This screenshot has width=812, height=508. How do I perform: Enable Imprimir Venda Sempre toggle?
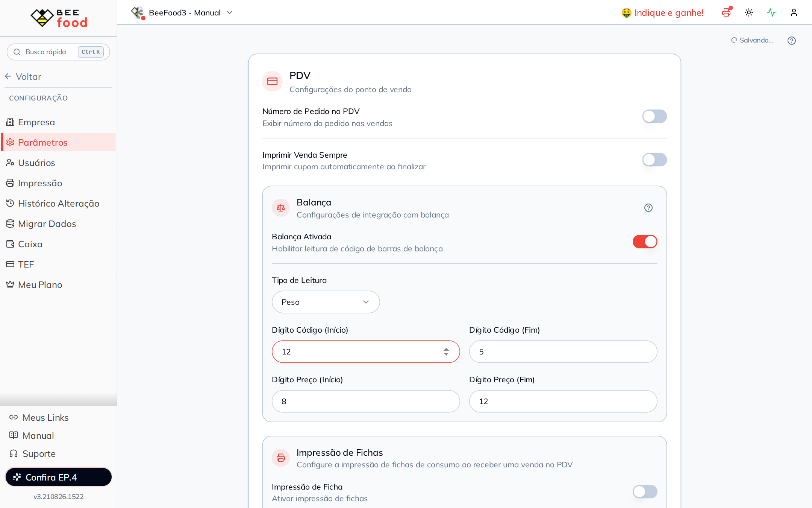[x=654, y=160]
